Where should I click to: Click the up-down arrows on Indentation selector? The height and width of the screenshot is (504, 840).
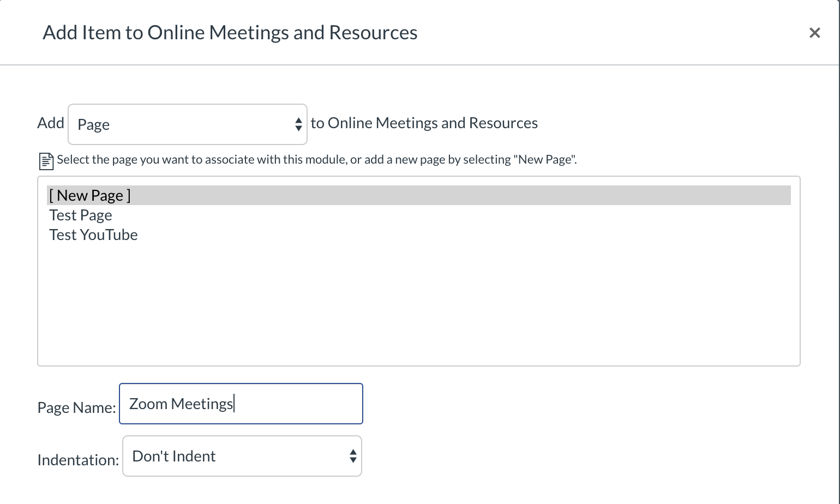tap(353, 456)
